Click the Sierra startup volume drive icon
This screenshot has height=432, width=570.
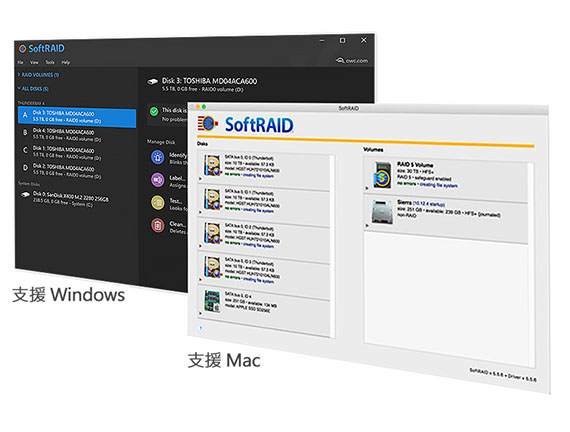click(382, 212)
